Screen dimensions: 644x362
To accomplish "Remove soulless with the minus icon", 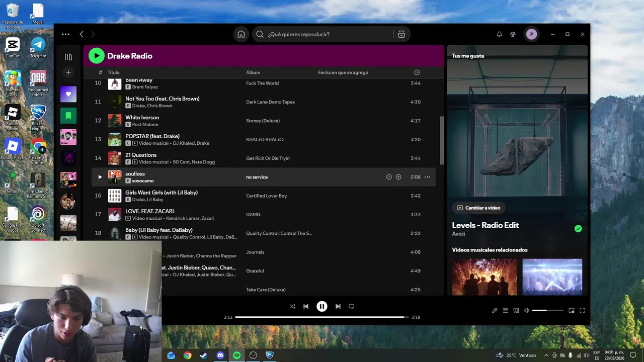I will (x=389, y=177).
